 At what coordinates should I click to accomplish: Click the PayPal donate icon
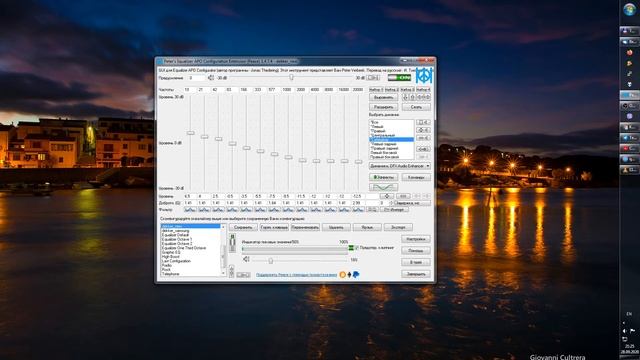click(356, 275)
